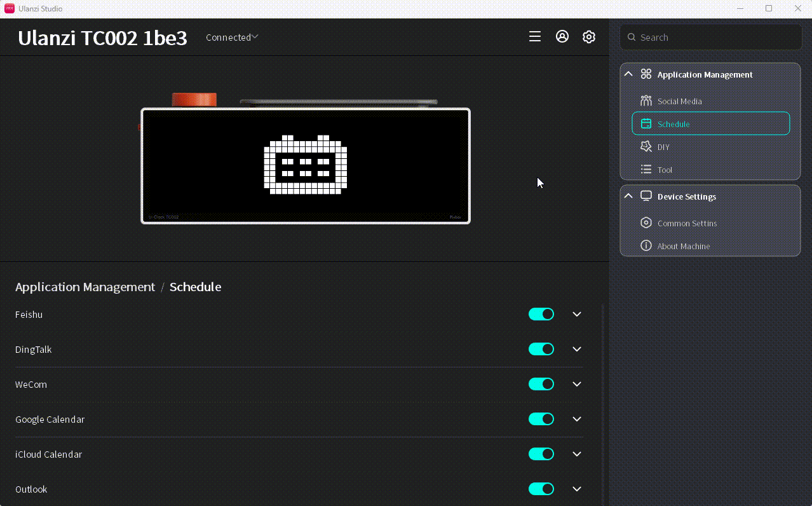Click the schedule list vertical scrollbar

coord(602,404)
